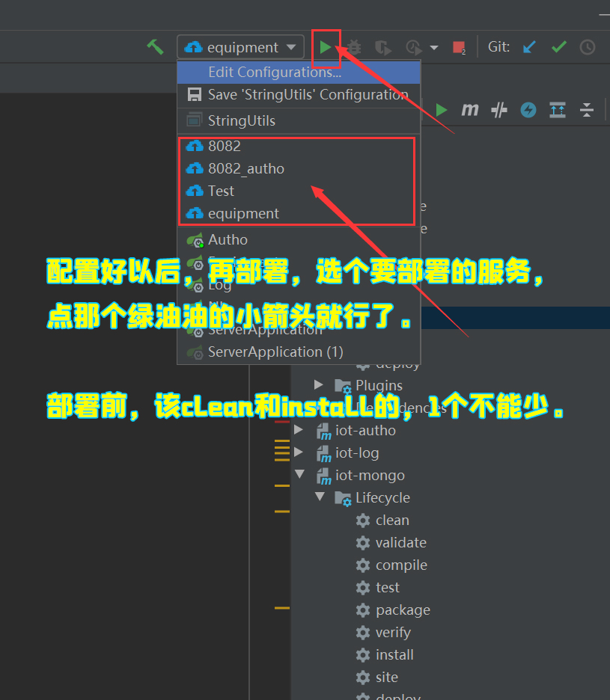Run with Coverage shield icon
Image resolution: width=610 pixels, height=700 pixels.
pos(382,47)
